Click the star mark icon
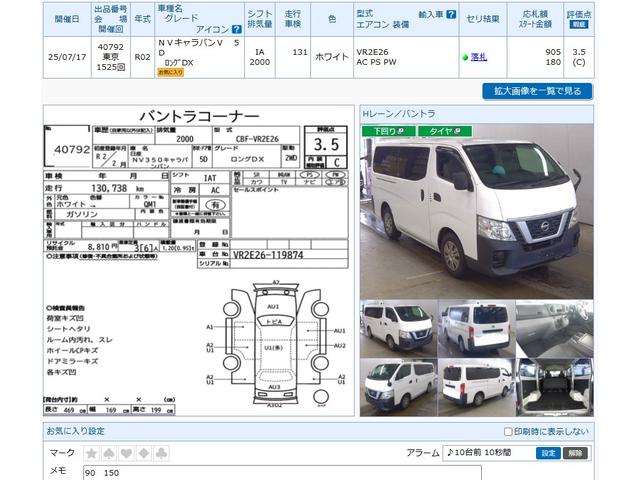 click(92, 453)
